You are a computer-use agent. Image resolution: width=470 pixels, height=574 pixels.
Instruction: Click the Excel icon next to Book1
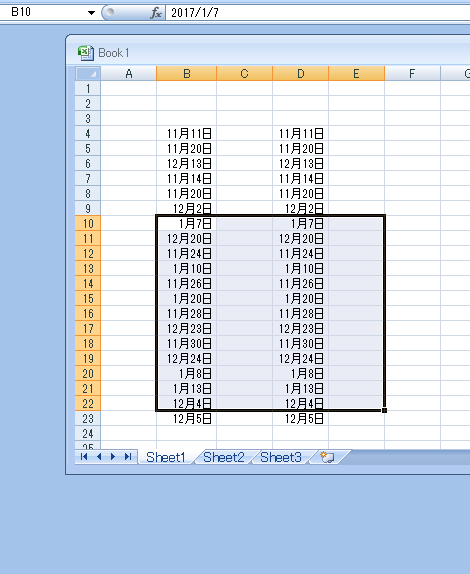click(86, 53)
